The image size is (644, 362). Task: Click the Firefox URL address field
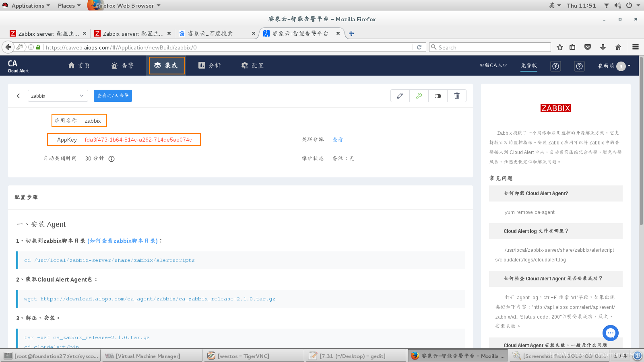[228, 47]
